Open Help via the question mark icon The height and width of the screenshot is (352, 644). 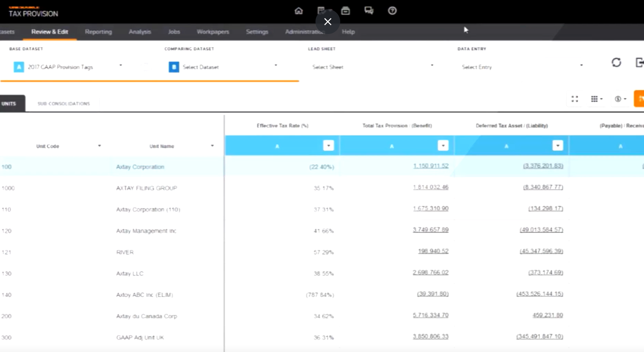(392, 11)
